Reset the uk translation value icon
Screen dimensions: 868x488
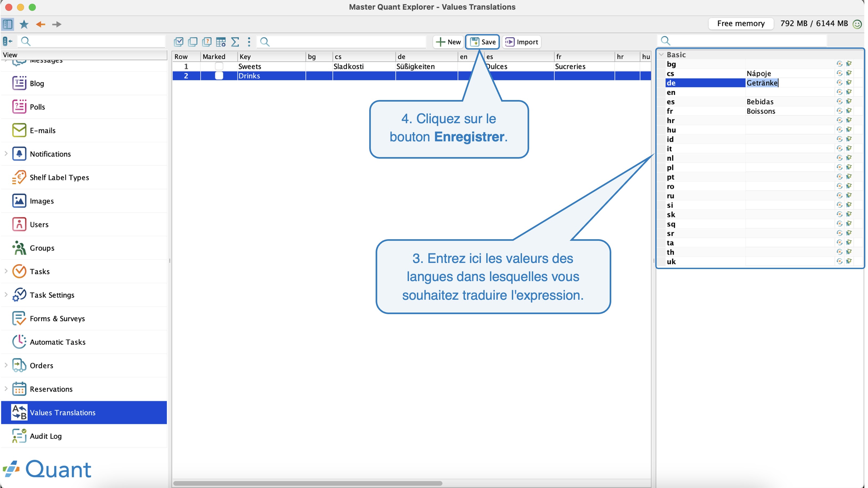tap(839, 261)
